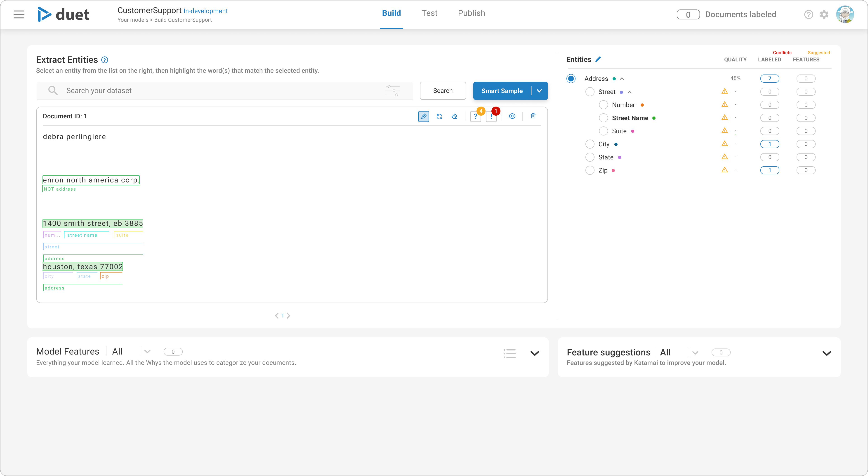
Task: Click the Search your dataset field
Action: (222, 91)
